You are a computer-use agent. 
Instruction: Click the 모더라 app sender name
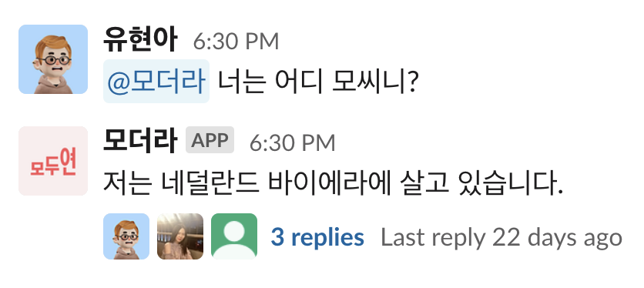[x=139, y=140]
